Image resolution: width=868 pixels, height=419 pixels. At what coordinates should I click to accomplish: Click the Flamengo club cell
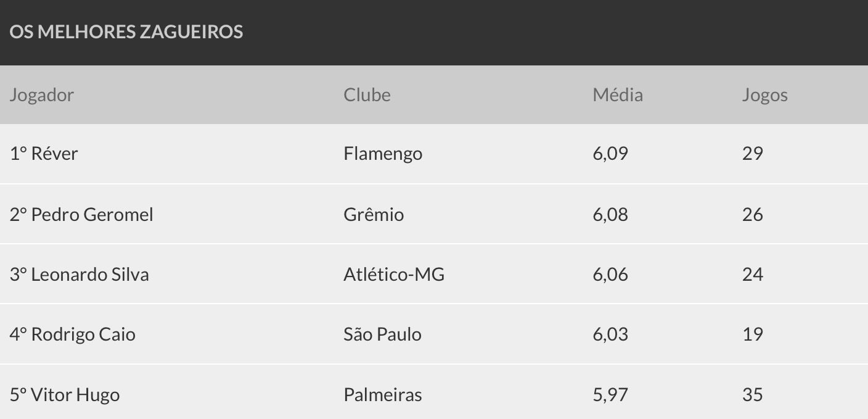(383, 153)
